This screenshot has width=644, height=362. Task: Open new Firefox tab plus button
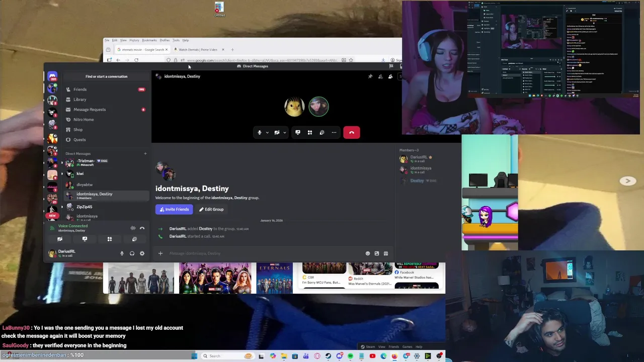click(232, 50)
